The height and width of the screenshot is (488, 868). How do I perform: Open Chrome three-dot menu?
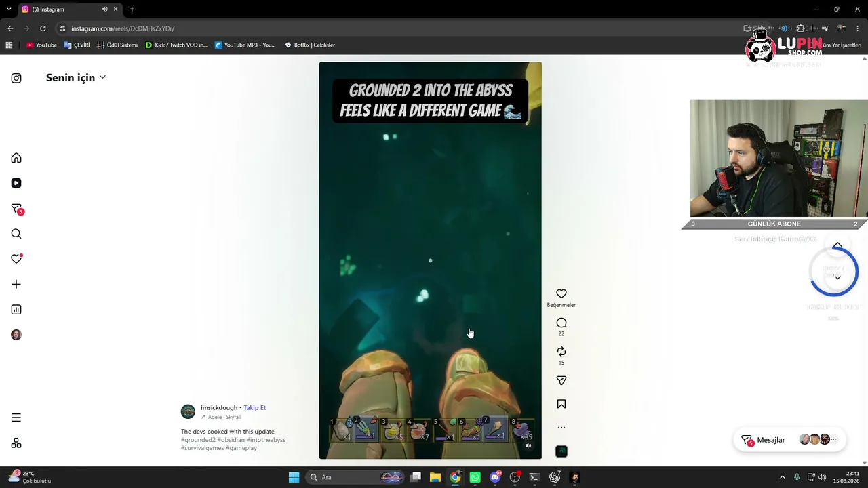858,28
